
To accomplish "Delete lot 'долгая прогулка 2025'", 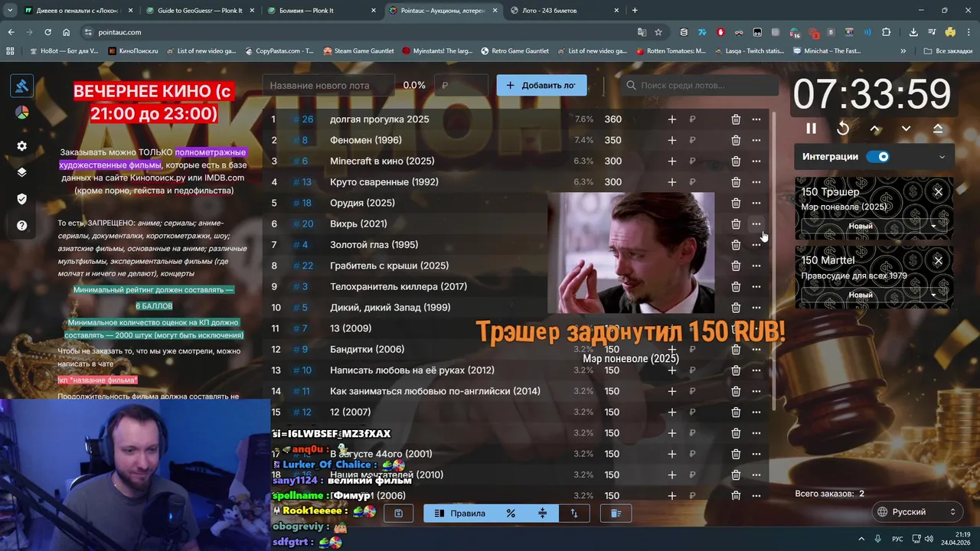I will coord(736,119).
